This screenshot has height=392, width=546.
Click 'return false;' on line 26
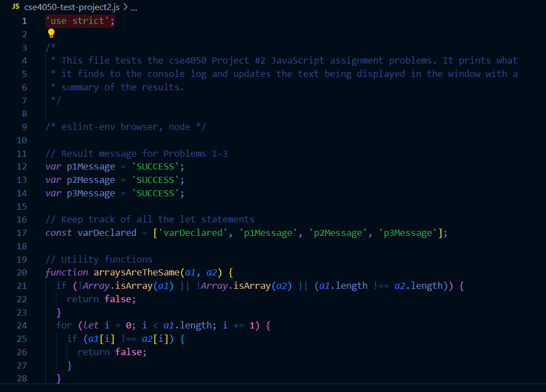coord(112,352)
